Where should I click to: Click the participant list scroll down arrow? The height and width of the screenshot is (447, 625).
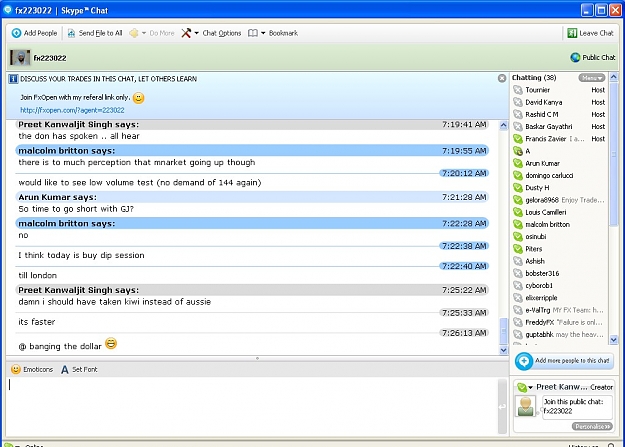(614, 340)
